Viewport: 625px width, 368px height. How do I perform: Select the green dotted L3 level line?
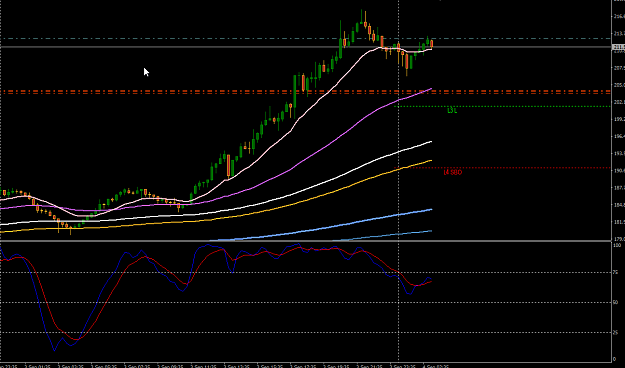(x=502, y=106)
